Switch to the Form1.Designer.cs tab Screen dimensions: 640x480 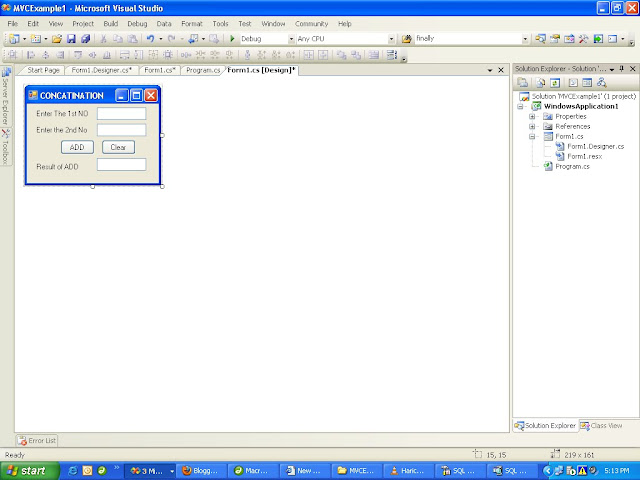point(102,70)
